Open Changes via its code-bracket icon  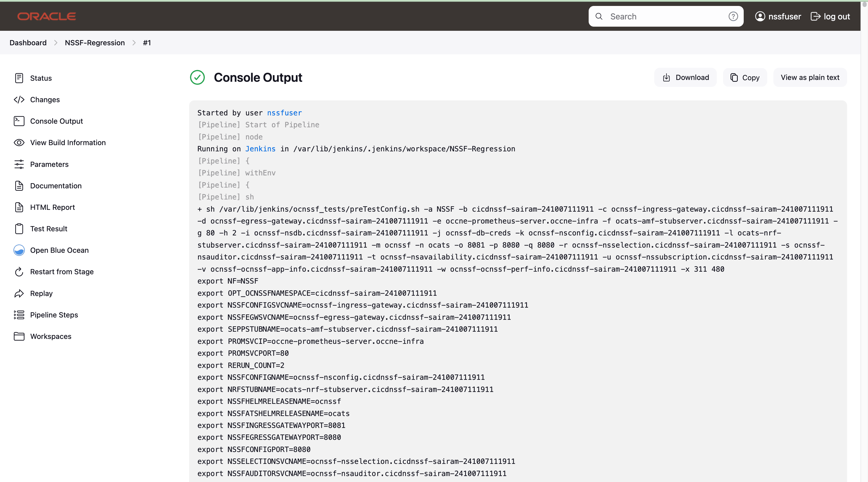19,100
